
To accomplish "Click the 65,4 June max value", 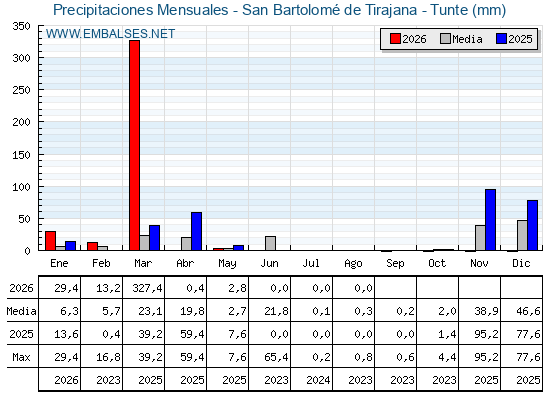I will click(276, 357).
